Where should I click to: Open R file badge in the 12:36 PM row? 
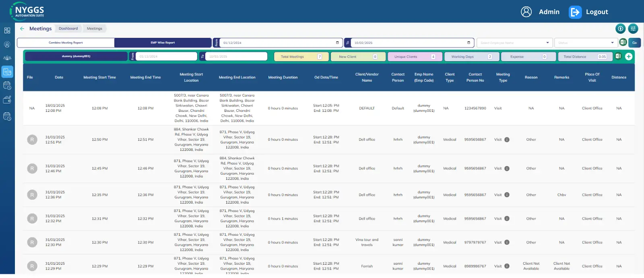32,195
